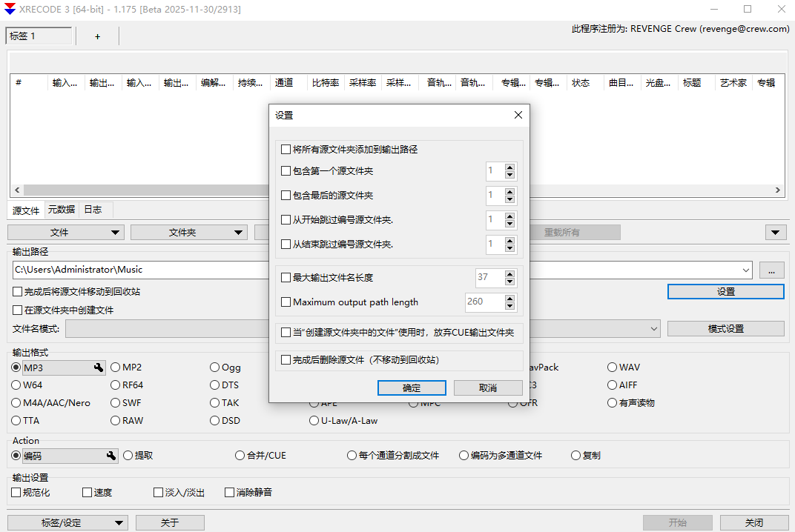
Task: Check 包含第一个源文件夹
Action: point(286,170)
